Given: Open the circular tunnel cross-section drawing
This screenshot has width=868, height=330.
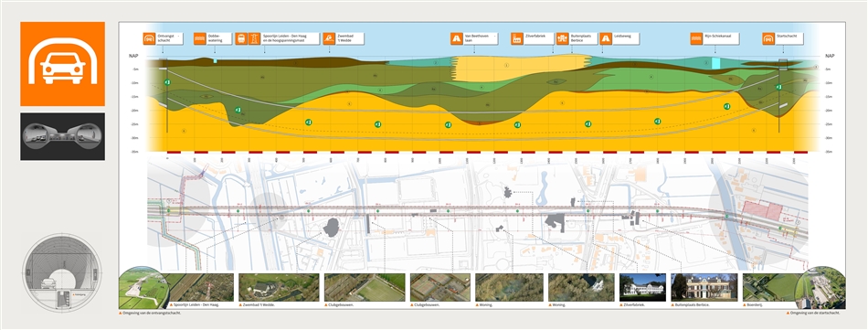Looking at the screenshot, I should (61, 272).
